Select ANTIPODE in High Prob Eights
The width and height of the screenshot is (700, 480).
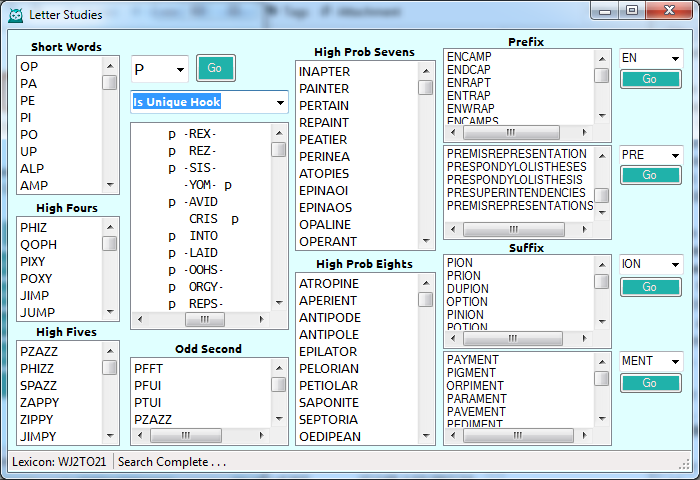[329, 318]
